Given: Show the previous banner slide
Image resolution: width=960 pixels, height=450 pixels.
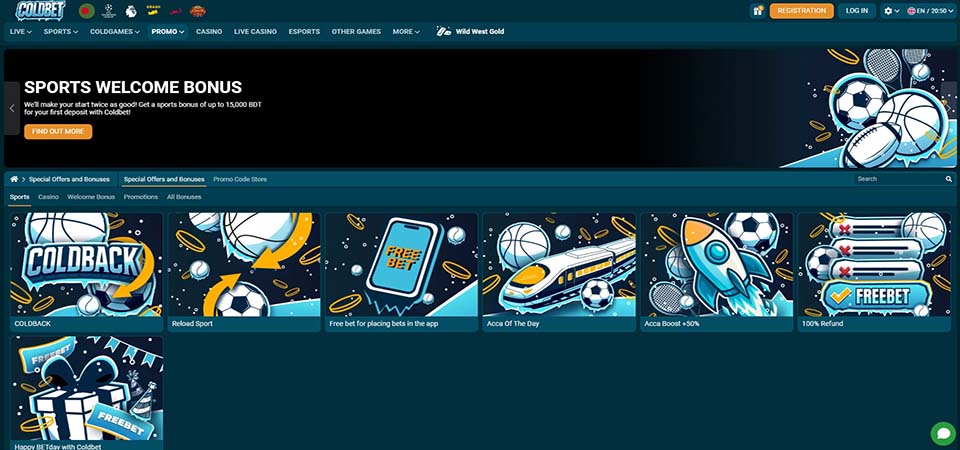Looking at the screenshot, I should 12,108.
